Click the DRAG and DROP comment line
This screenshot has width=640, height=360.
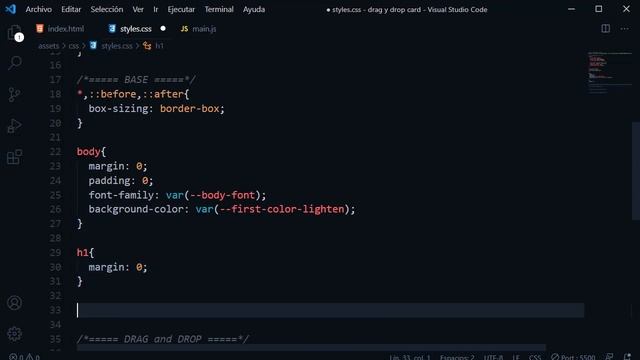click(162, 339)
